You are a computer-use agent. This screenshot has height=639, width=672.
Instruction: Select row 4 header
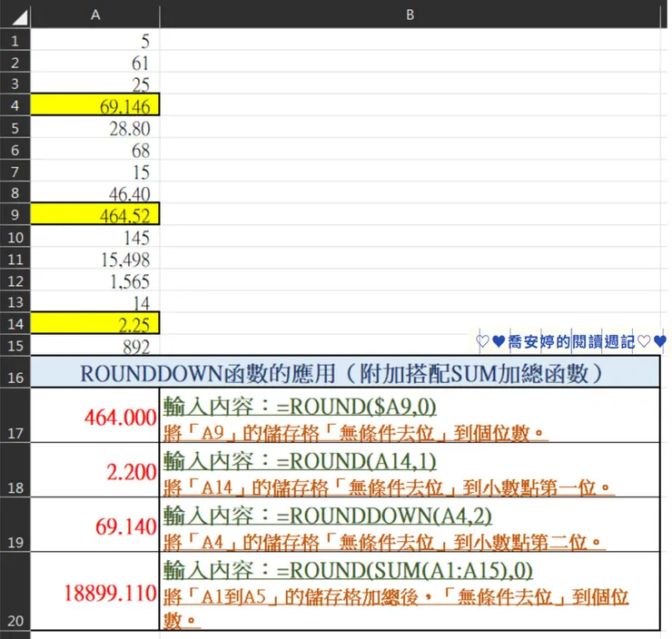[15, 105]
